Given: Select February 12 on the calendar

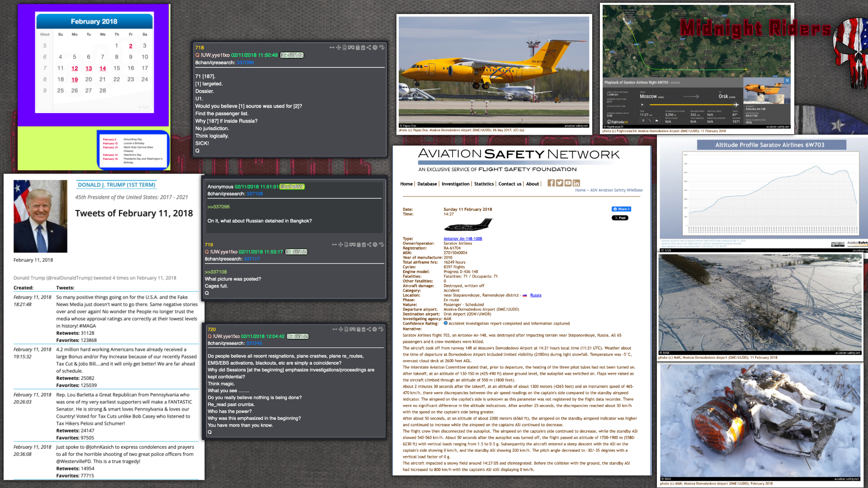Looking at the screenshot, I should [x=75, y=68].
